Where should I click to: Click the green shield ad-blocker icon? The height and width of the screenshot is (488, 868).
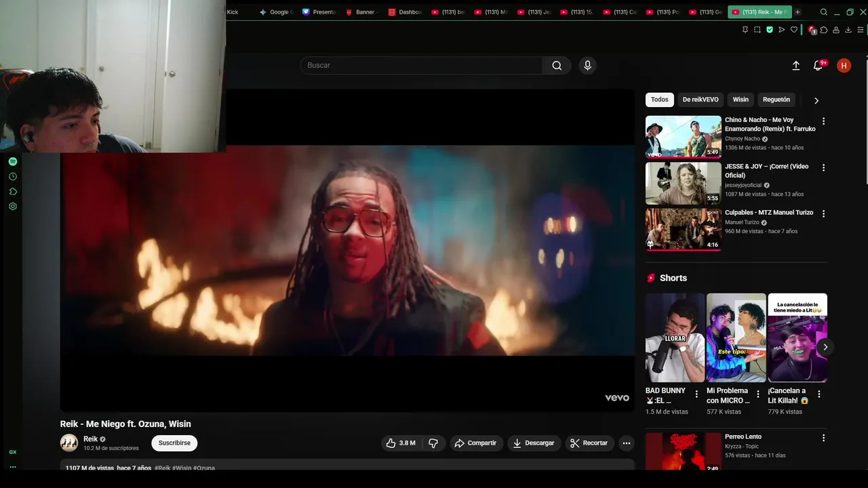click(770, 30)
